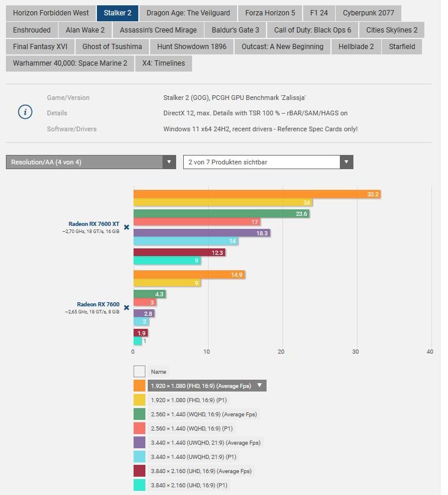Click the info icon beside game details
Image resolution: width=448 pixels, height=495 pixels.
point(25,112)
